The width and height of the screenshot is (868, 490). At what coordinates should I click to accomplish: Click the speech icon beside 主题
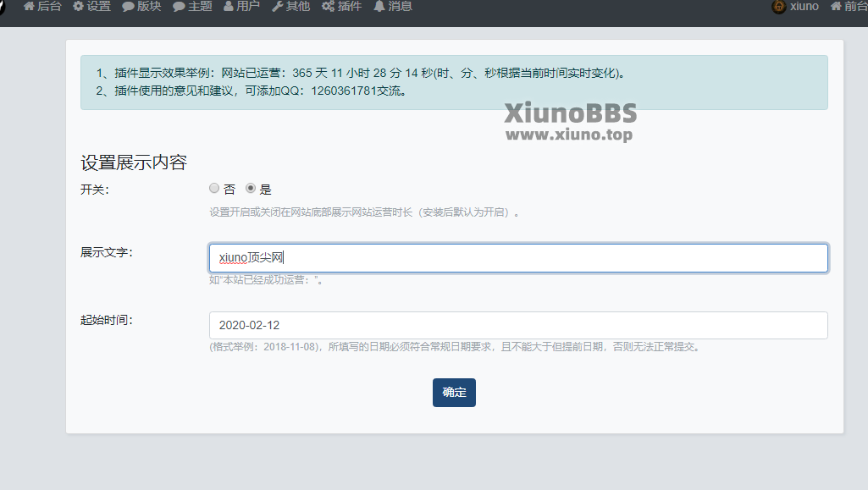(x=178, y=7)
